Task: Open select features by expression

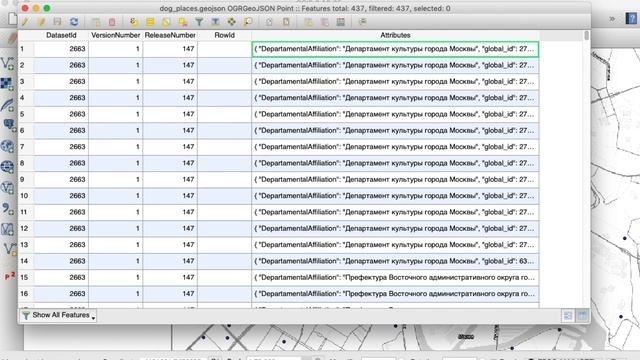Action: [134, 22]
